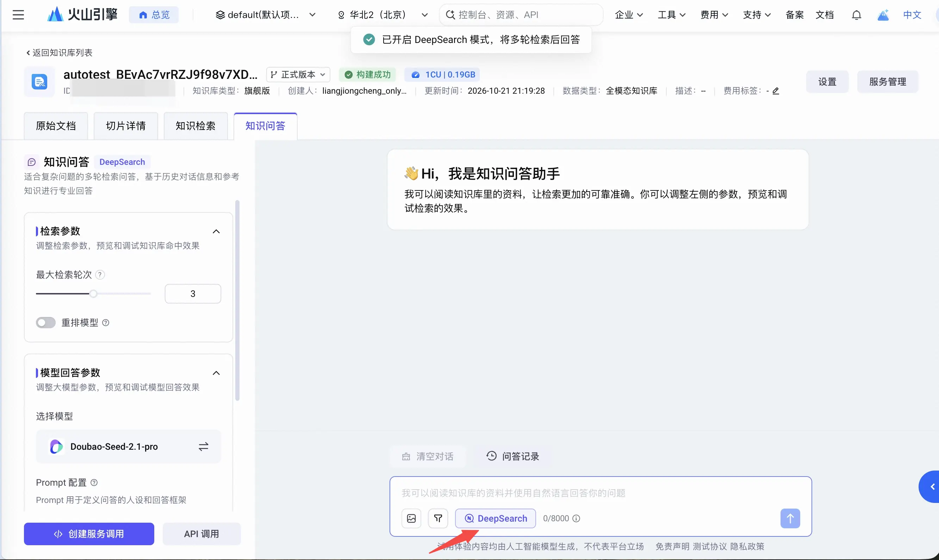
Task: Open 服务管理
Action: (887, 81)
